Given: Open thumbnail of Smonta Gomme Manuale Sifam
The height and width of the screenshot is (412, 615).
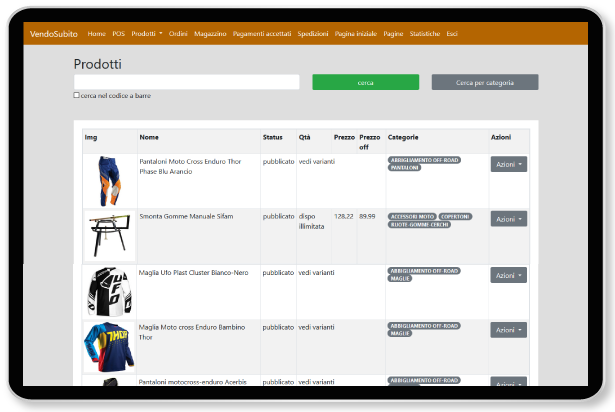Looking at the screenshot, I should (110, 236).
